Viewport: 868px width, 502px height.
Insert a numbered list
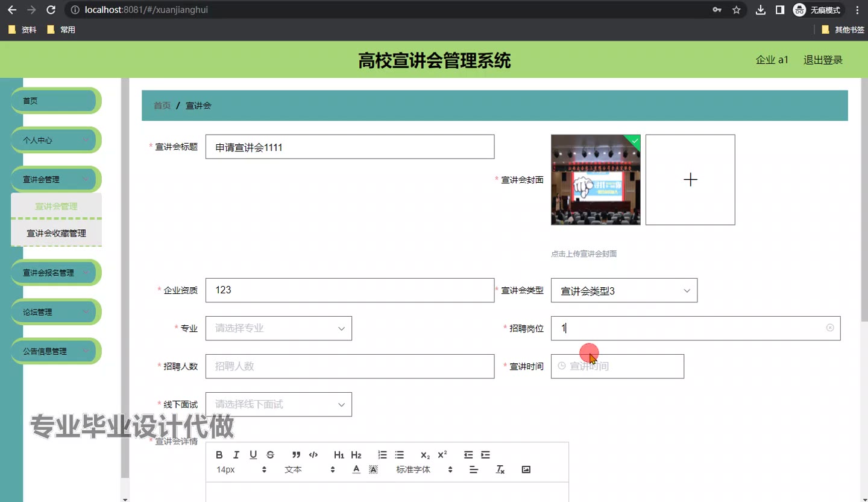tap(382, 455)
